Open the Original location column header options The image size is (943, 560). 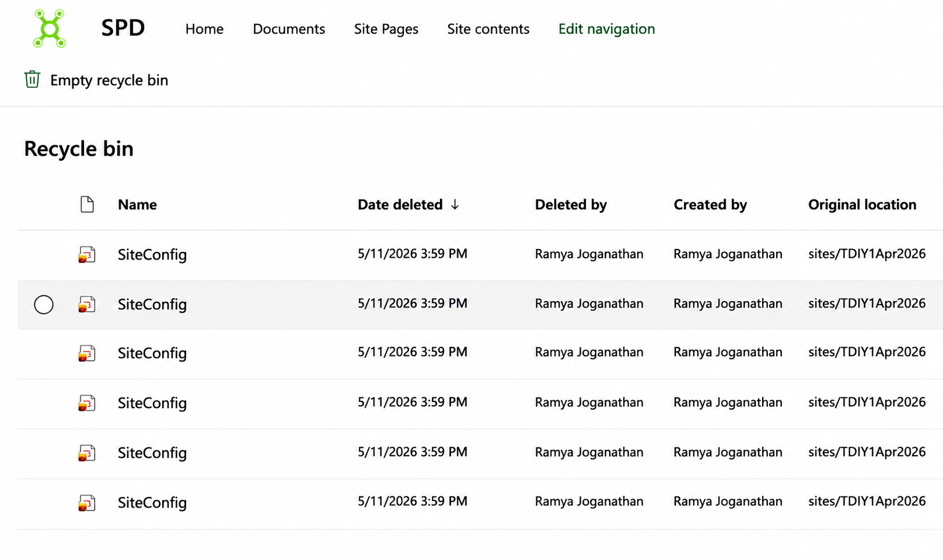point(862,204)
